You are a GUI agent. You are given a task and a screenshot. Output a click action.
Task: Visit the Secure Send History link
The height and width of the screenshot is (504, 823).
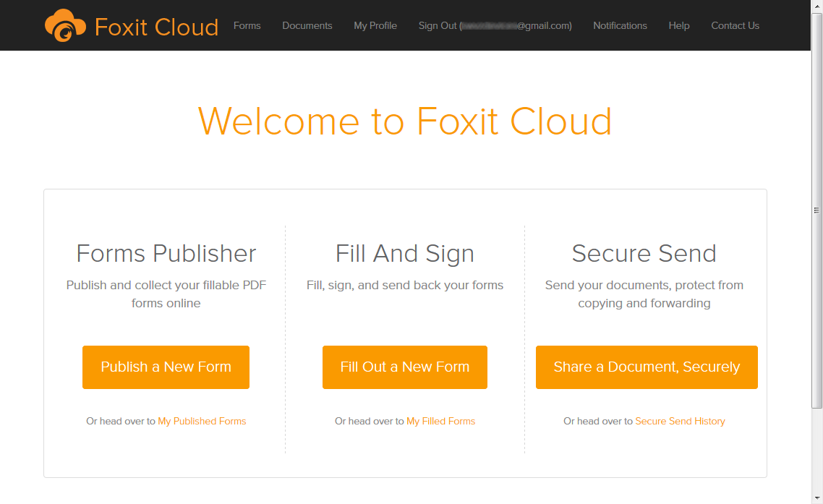click(680, 421)
